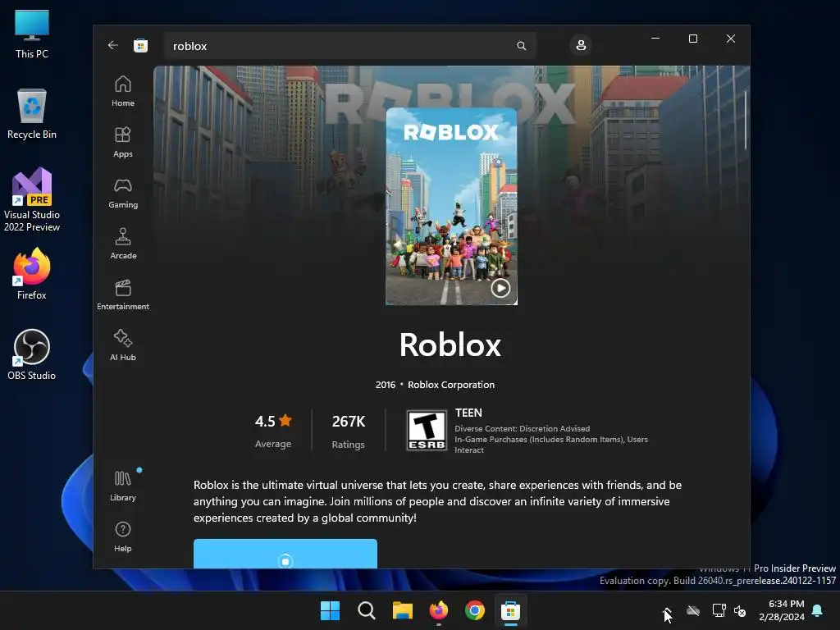Open the notifications bell
The width and height of the screenshot is (840, 630).
818,610
